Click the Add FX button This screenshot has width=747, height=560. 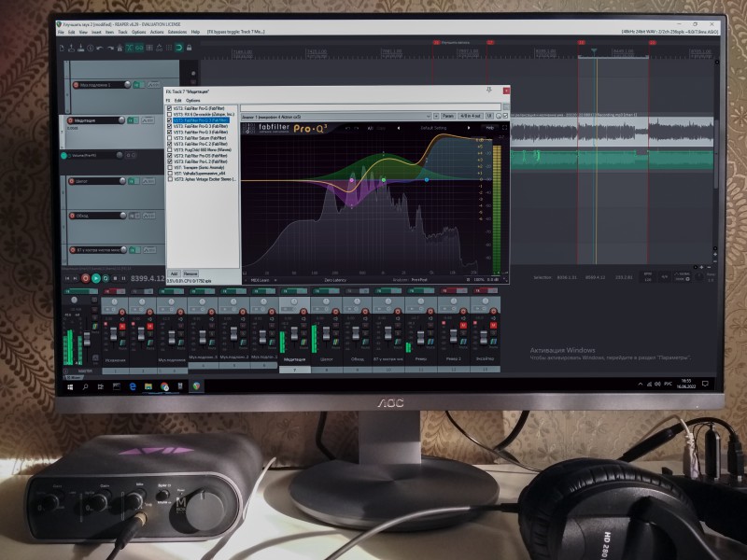tap(174, 273)
